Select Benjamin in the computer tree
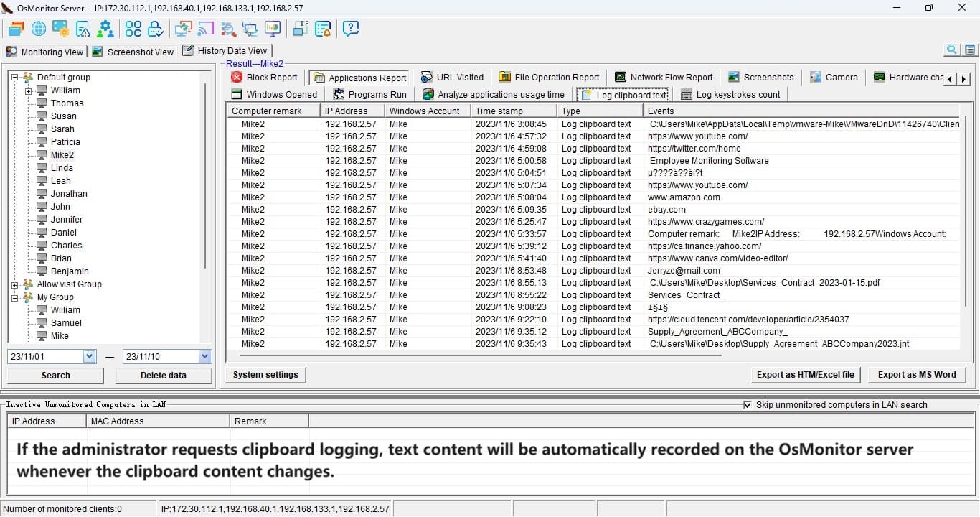Screen dimensions: 980x517 (x=70, y=271)
